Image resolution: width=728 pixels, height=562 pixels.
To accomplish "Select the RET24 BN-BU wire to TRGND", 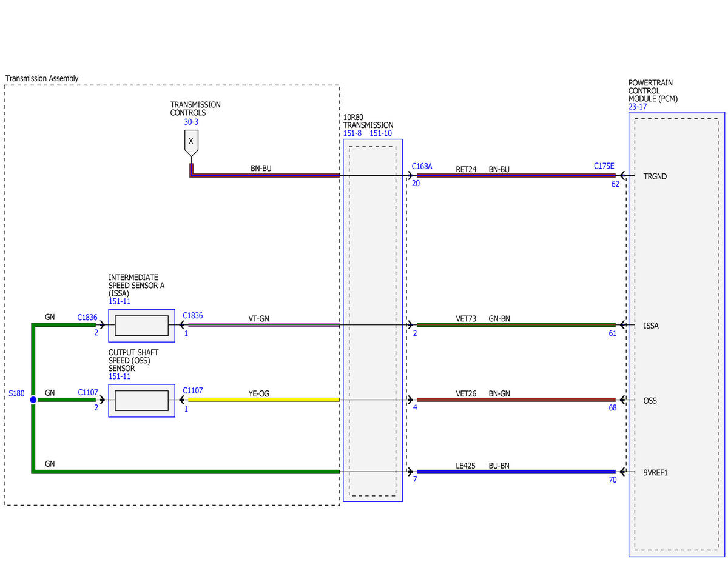I will point(516,176).
